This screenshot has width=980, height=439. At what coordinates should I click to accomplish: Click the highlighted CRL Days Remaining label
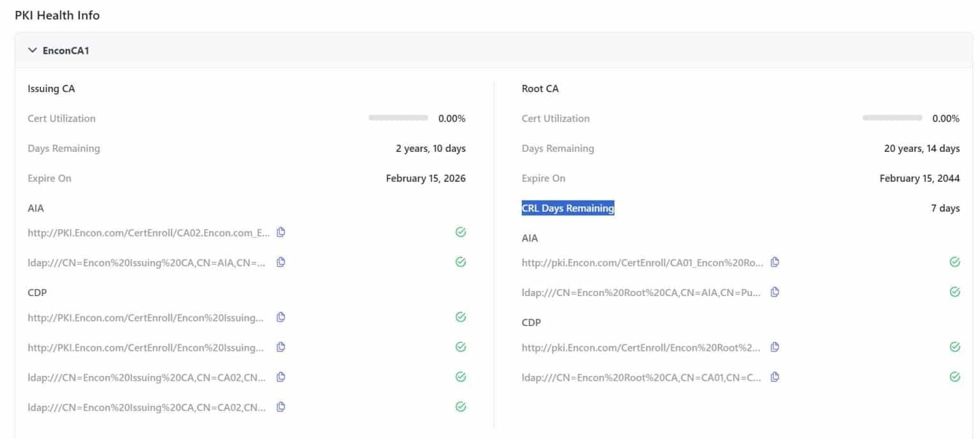point(568,208)
